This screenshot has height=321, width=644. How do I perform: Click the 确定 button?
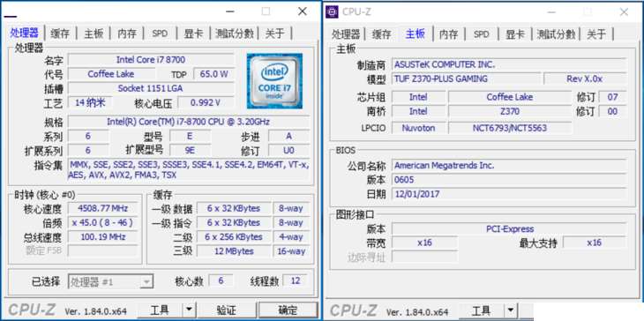pyautogui.click(x=288, y=310)
